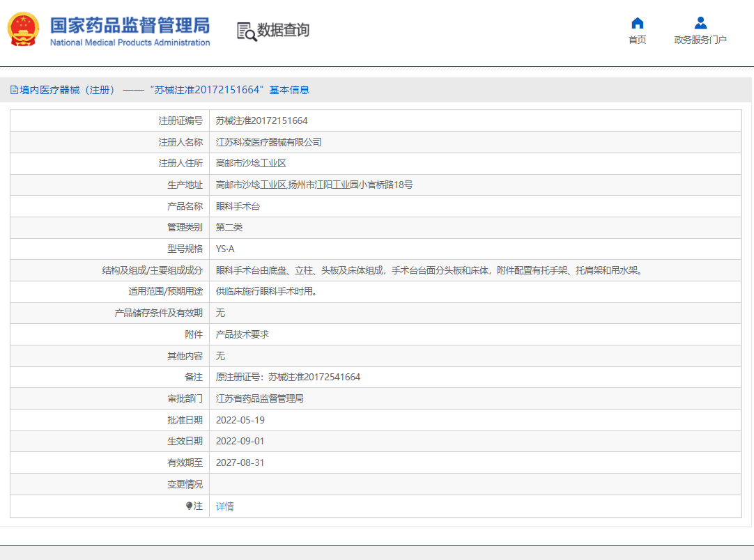
Task: Click the 注册人名称 row label
Action: pyautogui.click(x=180, y=142)
